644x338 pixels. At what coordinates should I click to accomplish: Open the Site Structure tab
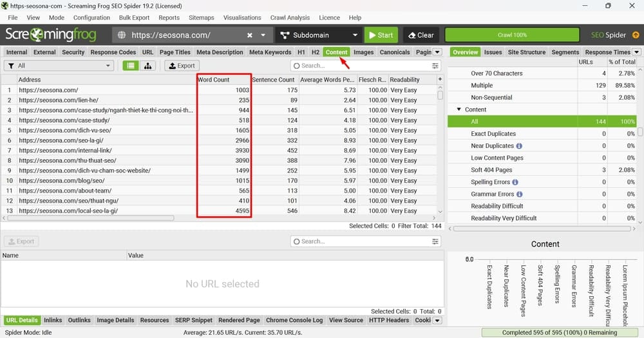[527, 52]
